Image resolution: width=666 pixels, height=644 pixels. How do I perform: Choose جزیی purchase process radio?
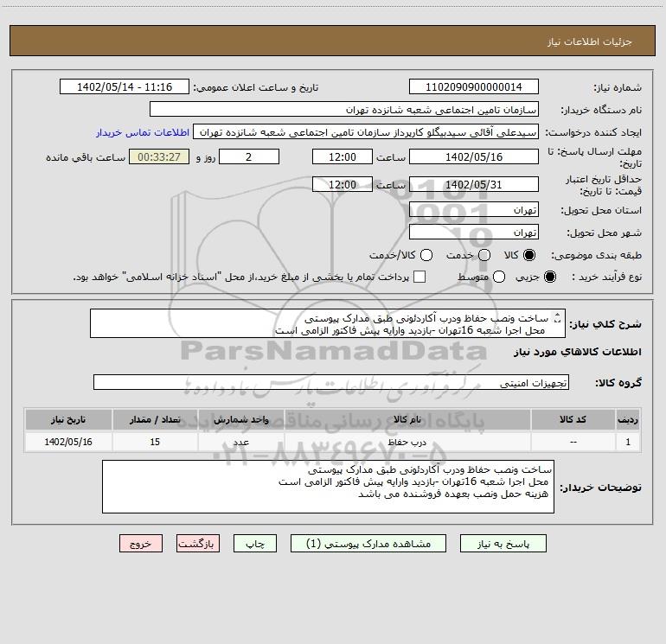(x=549, y=277)
